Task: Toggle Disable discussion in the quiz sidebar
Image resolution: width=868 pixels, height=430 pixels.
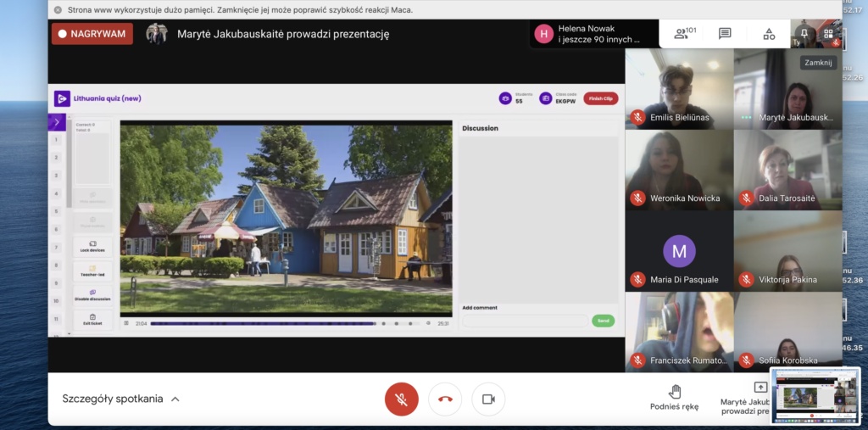Action: point(92,295)
